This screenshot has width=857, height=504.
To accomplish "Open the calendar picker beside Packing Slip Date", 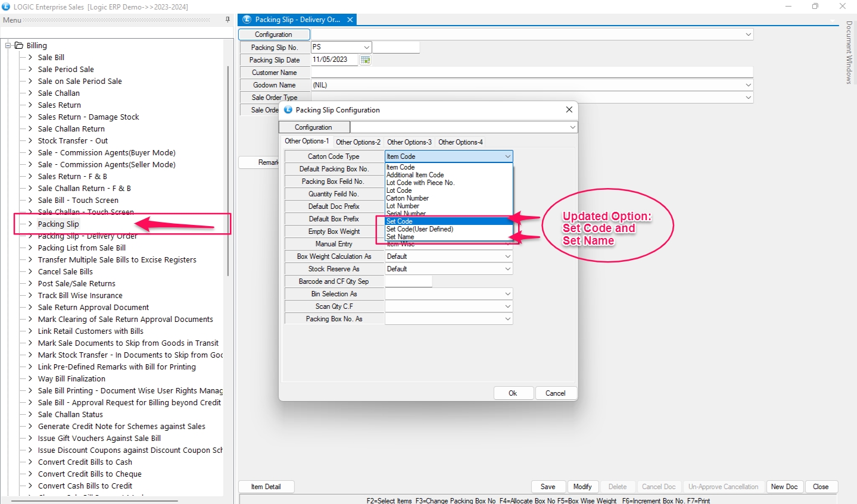I will click(365, 60).
